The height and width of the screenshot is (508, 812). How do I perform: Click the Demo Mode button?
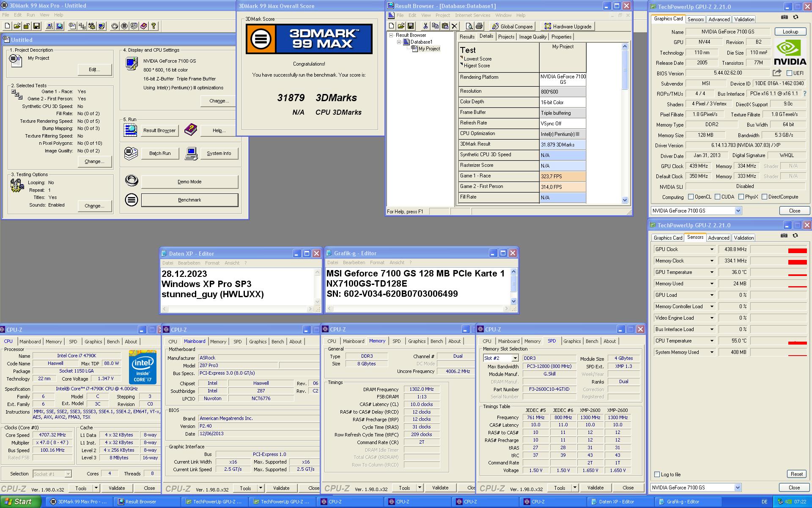click(189, 182)
